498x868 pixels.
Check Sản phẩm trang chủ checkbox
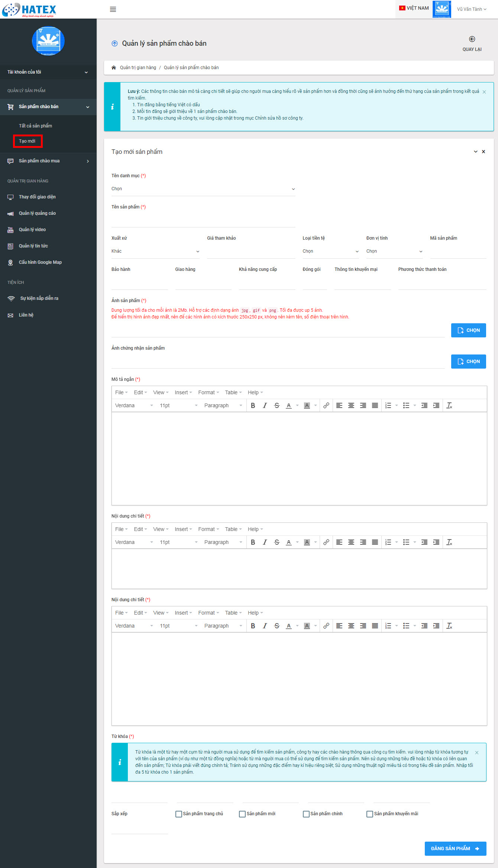[179, 814]
